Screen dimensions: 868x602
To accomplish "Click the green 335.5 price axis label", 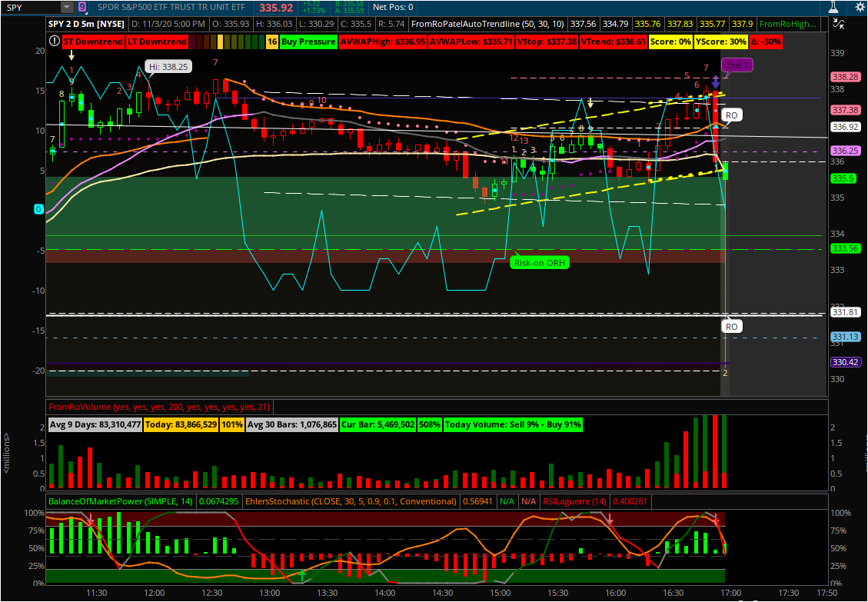I will coord(843,178).
